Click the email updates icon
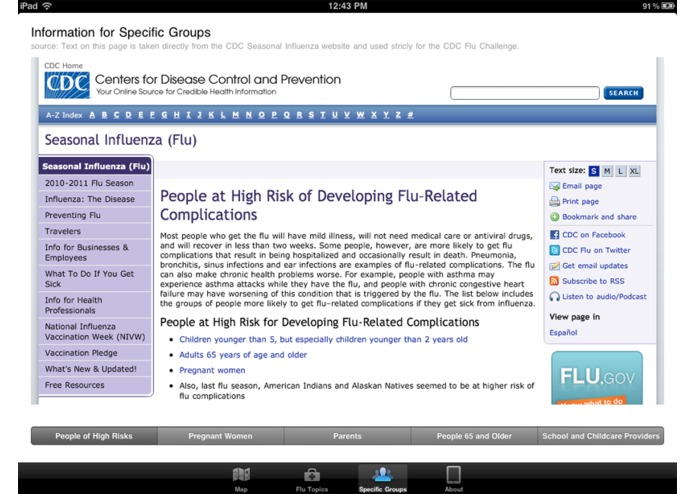Image resolution: width=695 pixels, height=494 pixels. 554,266
